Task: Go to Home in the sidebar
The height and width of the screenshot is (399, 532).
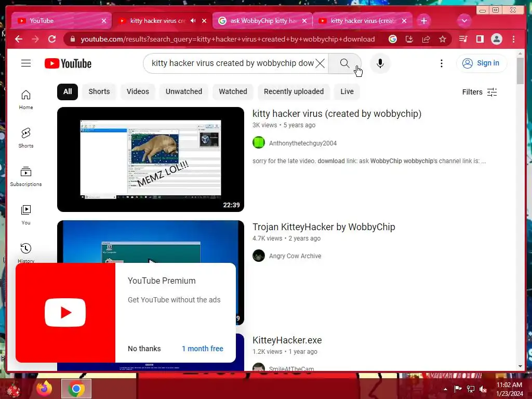Action: pyautogui.click(x=26, y=100)
